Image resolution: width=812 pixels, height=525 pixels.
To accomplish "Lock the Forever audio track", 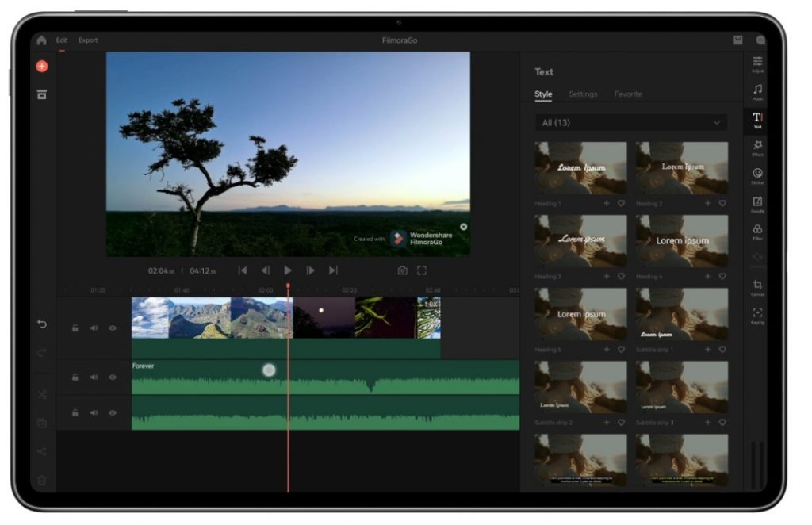I will (75, 377).
